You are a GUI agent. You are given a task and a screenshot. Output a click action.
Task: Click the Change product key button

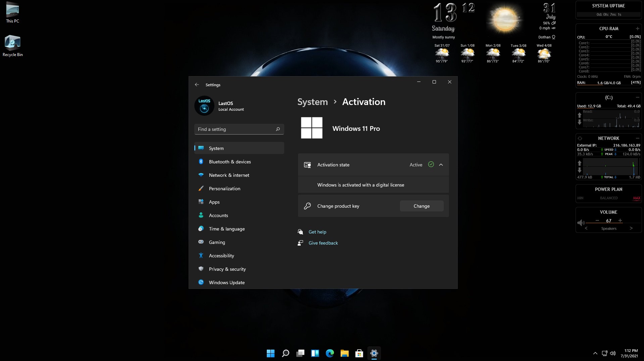[422, 206]
